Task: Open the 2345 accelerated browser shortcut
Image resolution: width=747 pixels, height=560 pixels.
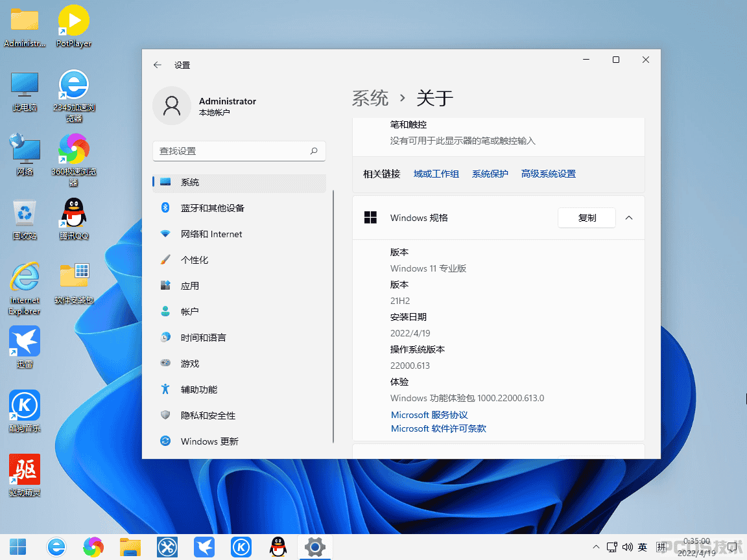Action: point(74,96)
